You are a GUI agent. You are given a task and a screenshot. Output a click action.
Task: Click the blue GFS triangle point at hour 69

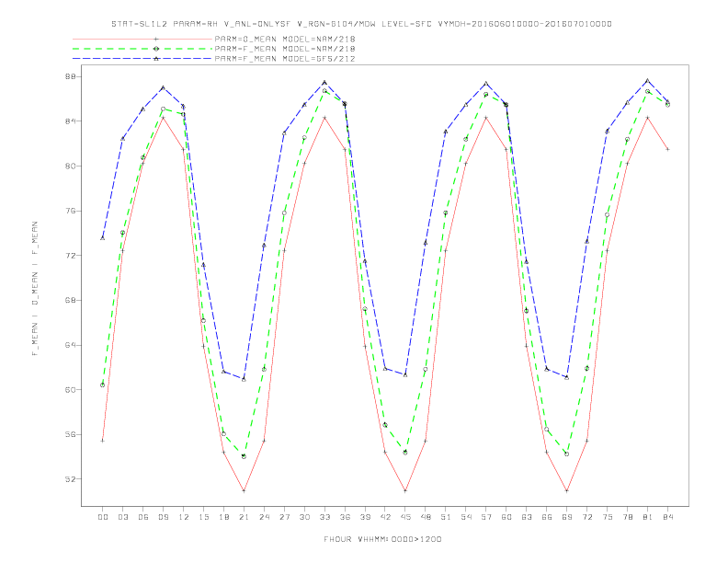tap(567, 378)
